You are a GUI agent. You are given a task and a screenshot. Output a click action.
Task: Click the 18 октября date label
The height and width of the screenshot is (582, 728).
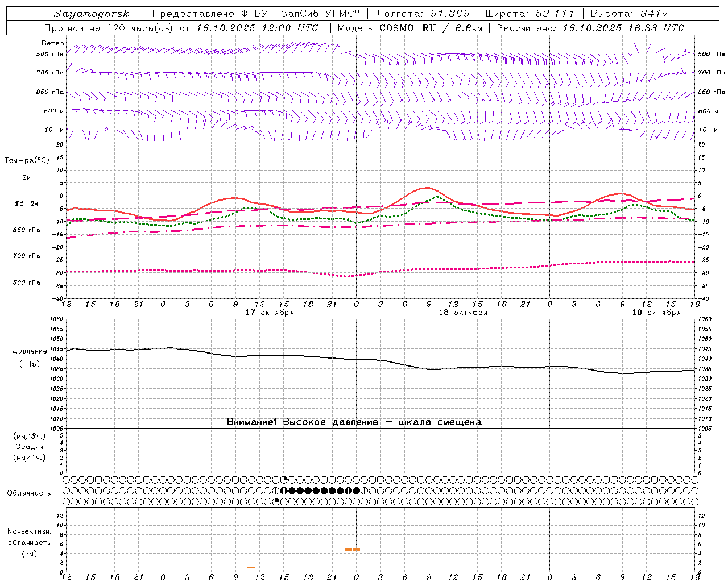463,313
